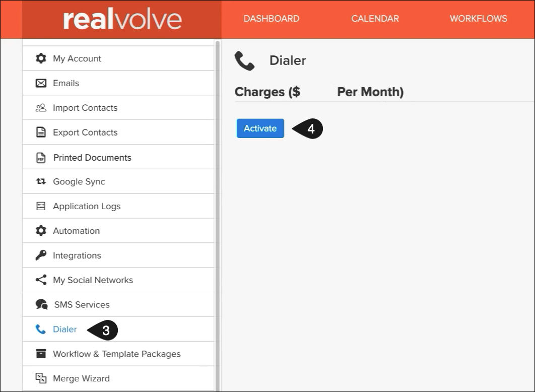Click the Emails envelope icon
Image resolution: width=535 pixels, height=392 pixels.
tap(41, 83)
